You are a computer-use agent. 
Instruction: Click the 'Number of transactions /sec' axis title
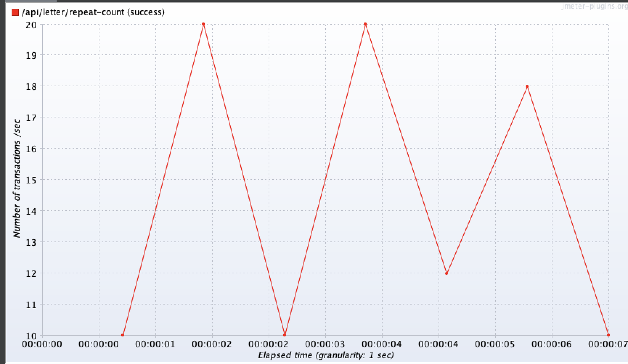pyautogui.click(x=17, y=178)
